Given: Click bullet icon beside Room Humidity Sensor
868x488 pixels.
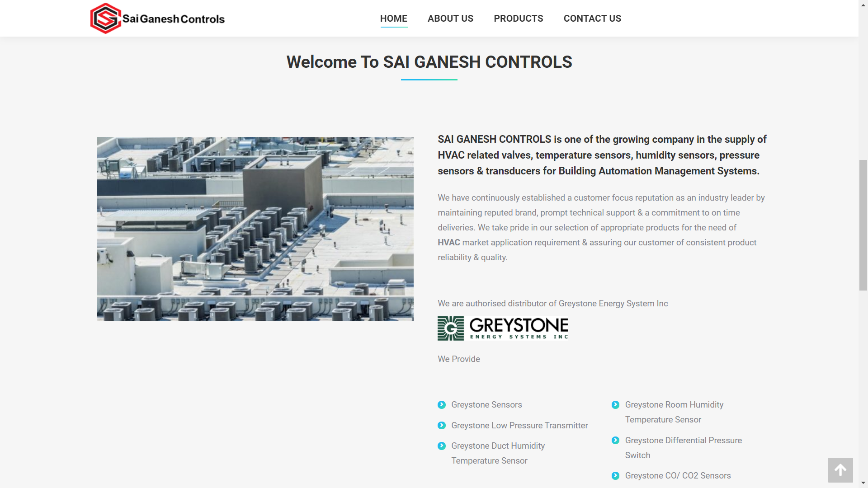Looking at the screenshot, I should click(615, 405).
